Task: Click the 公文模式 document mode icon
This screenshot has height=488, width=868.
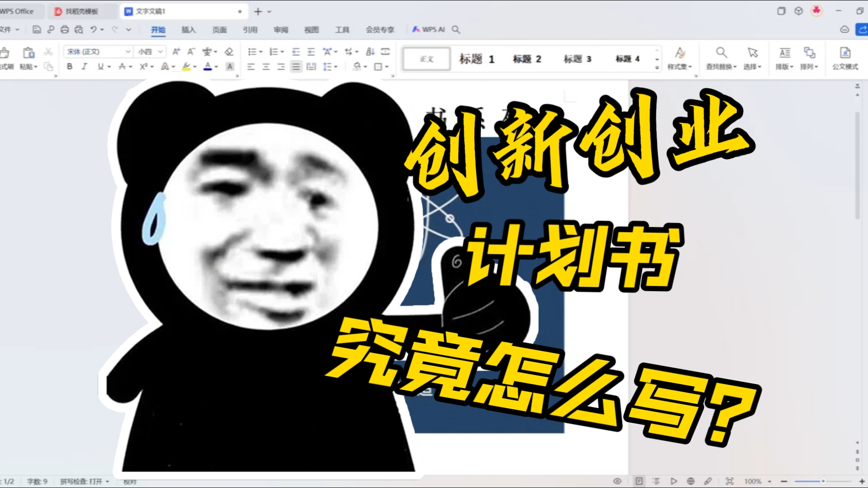Action: pyautogui.click(x=845, y=53)
